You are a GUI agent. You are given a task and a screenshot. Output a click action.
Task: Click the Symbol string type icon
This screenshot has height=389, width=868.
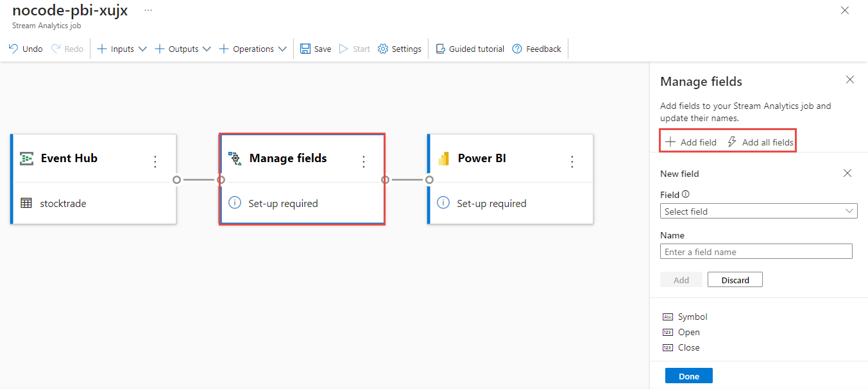pos(667,317)
